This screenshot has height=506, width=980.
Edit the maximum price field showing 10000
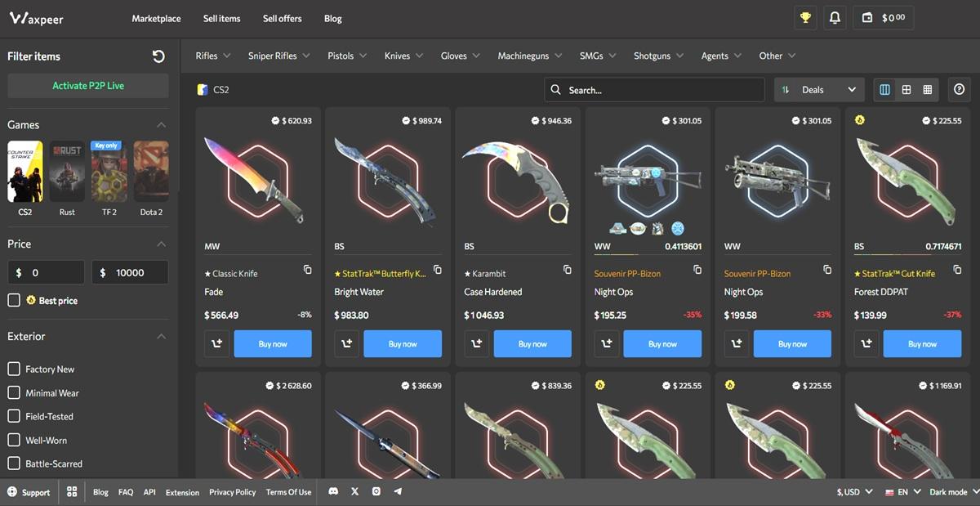[x=130, y=272]
